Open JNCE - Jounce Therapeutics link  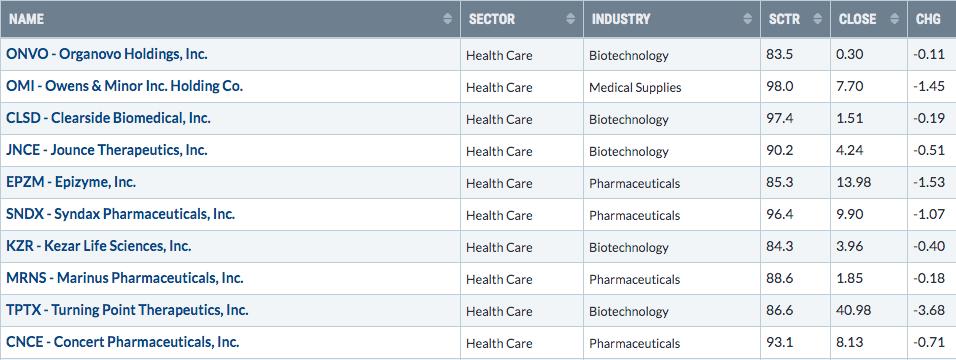pyautogui.click(x=107, y=149)
